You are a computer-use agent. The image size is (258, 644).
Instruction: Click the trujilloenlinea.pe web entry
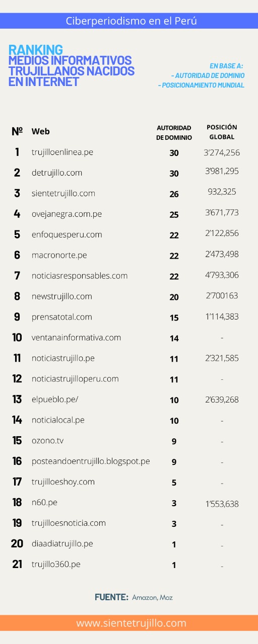(x=62, y=152)
